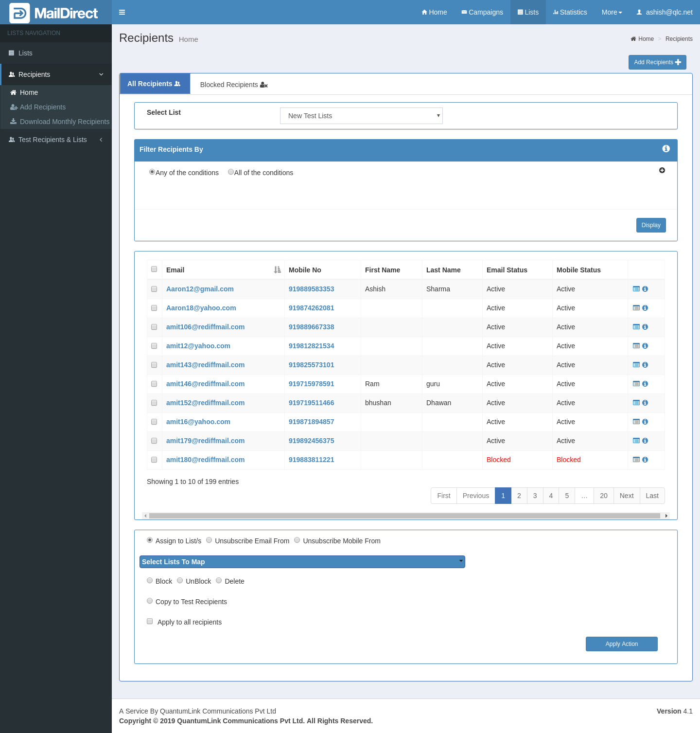
Task: Click the info icon in Filter Recipients header
Action: tap(666, 149)
